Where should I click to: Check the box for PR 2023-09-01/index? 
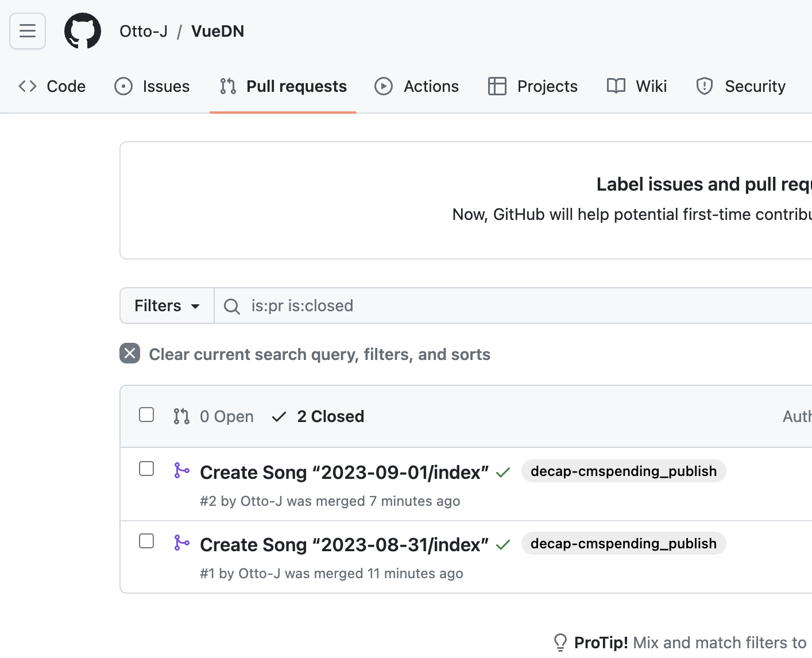[x=146, y=469]
